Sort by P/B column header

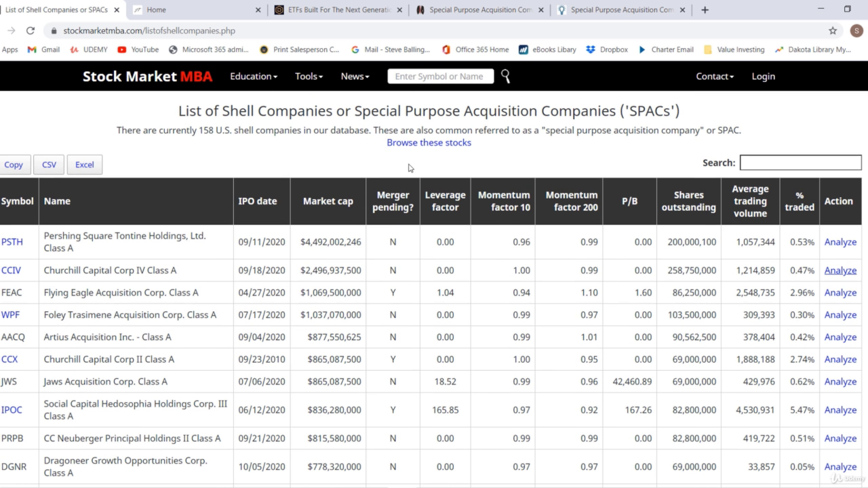[x=629, y=201]
